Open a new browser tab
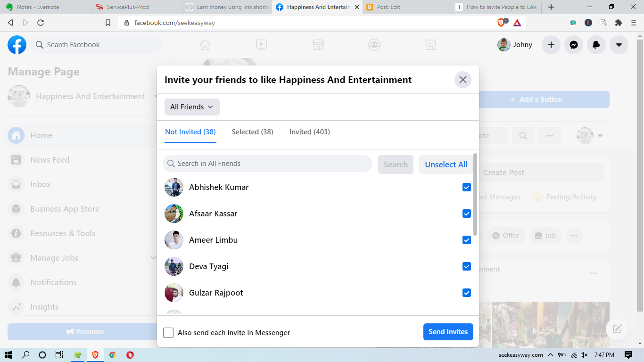Image resolution: width=644 pixels, height=362 pixels. (x=551, y=7)
